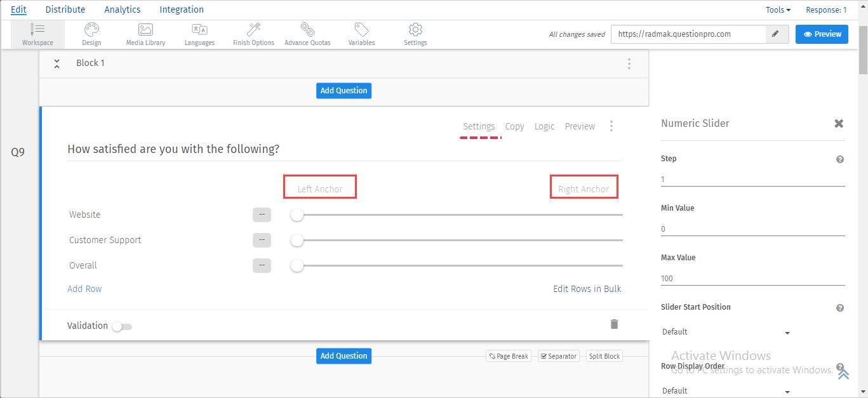Open Edit Rows in Bulk
Viewport: 868px width, 398px height.
coord(587,289)
